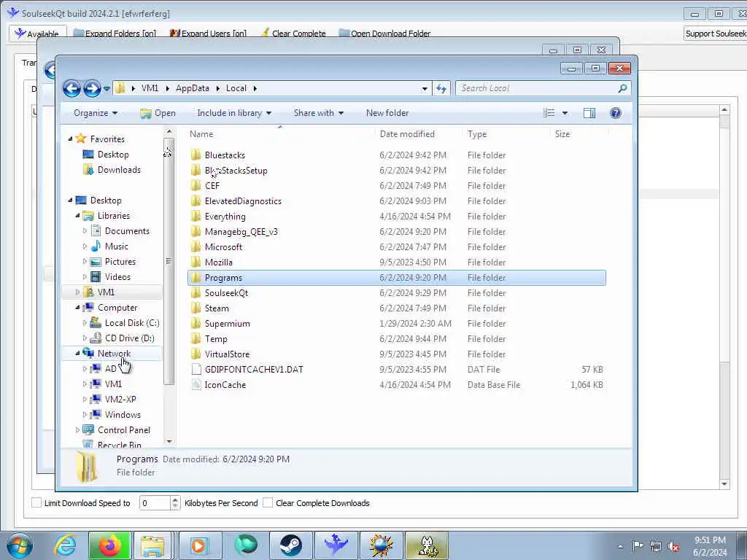Viewport: 747px width, 560px height.
Task: Expand the VM1 user folder node
Action: coord(77,292)
